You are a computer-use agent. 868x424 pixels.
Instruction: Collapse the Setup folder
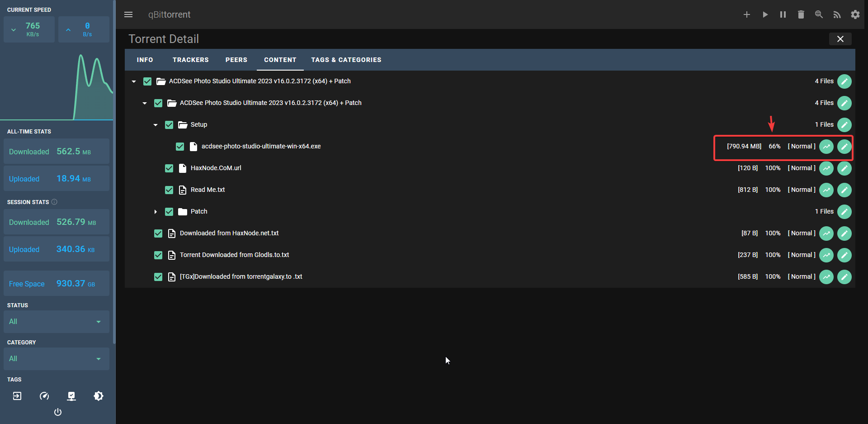tap(156, 124)
